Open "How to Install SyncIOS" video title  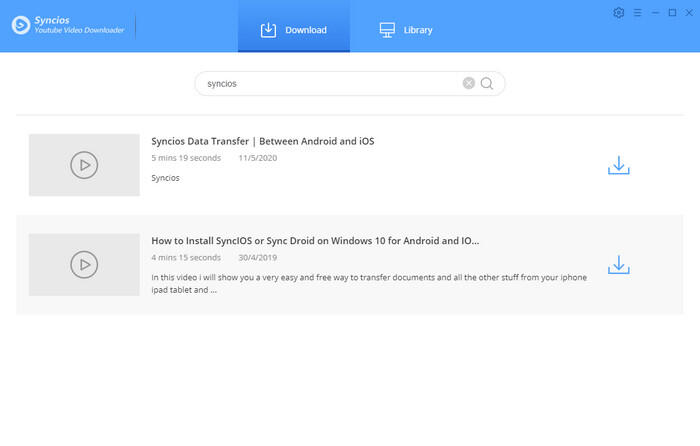click(315, 241)
